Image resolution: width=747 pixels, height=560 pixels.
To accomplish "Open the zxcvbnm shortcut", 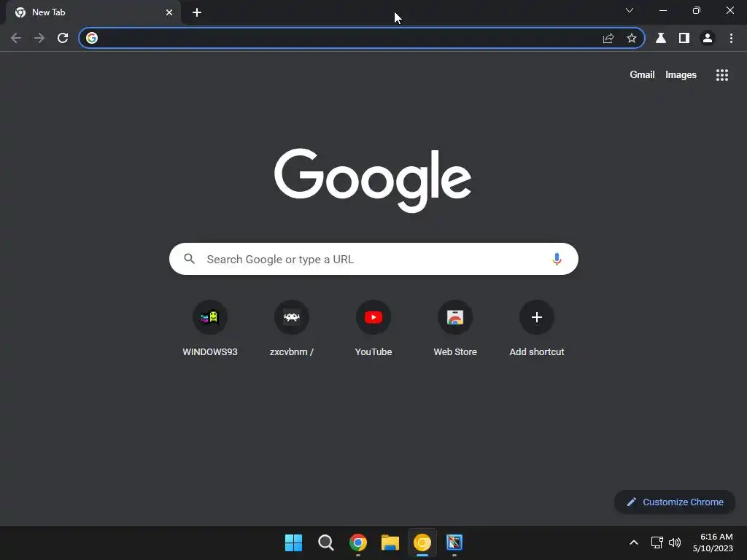I will point(292,329).
